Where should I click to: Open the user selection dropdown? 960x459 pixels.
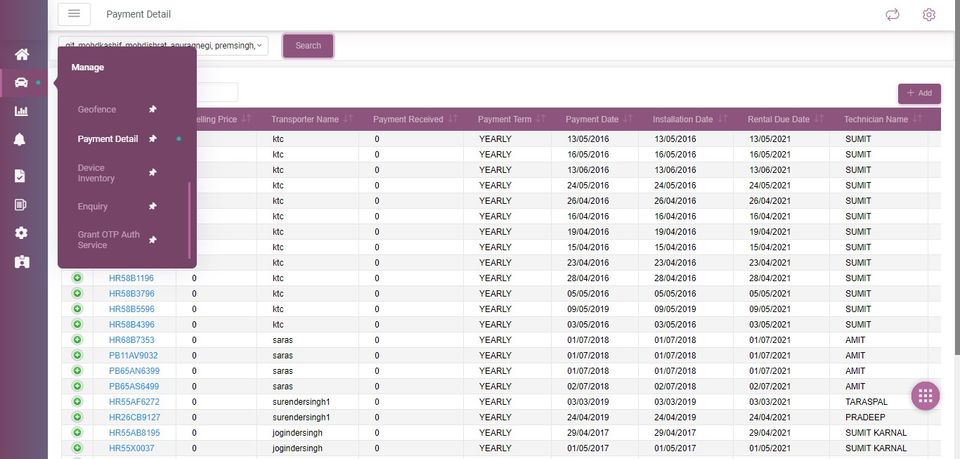coord(163,46)
